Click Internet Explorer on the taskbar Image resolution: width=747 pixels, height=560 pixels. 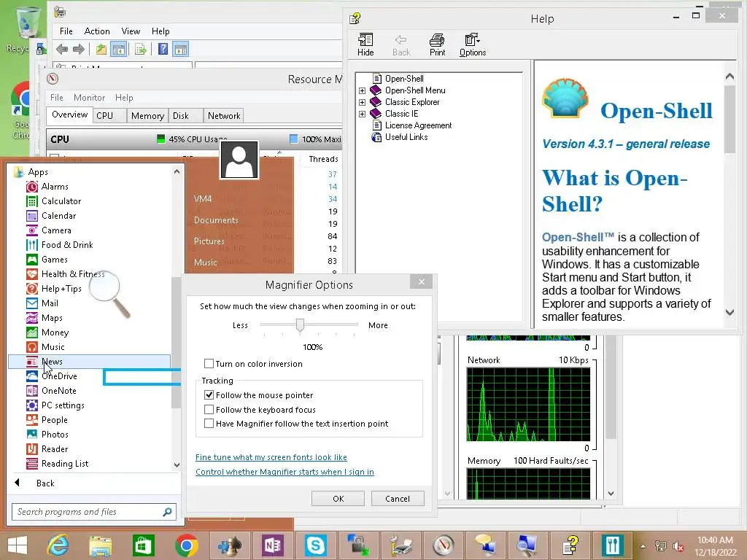[x=58, y=545]
